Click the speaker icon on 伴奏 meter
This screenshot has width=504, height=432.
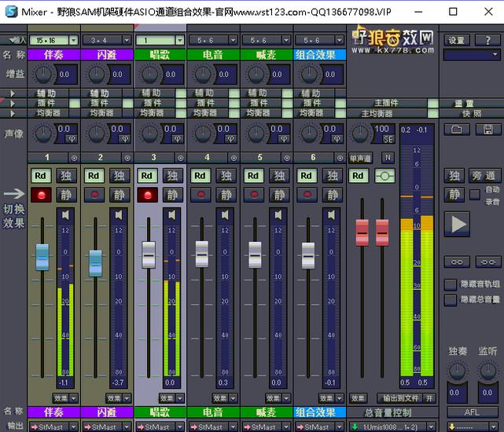point(65,215)
